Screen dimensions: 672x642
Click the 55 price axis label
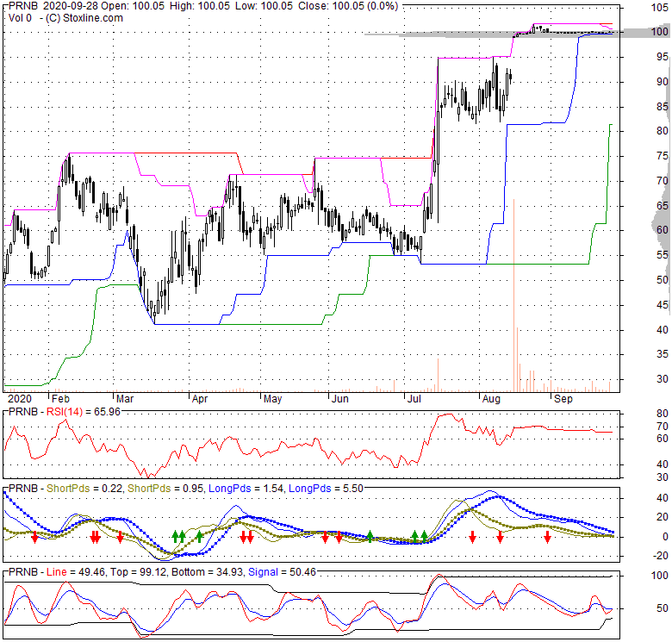click(x=663, y=255)
